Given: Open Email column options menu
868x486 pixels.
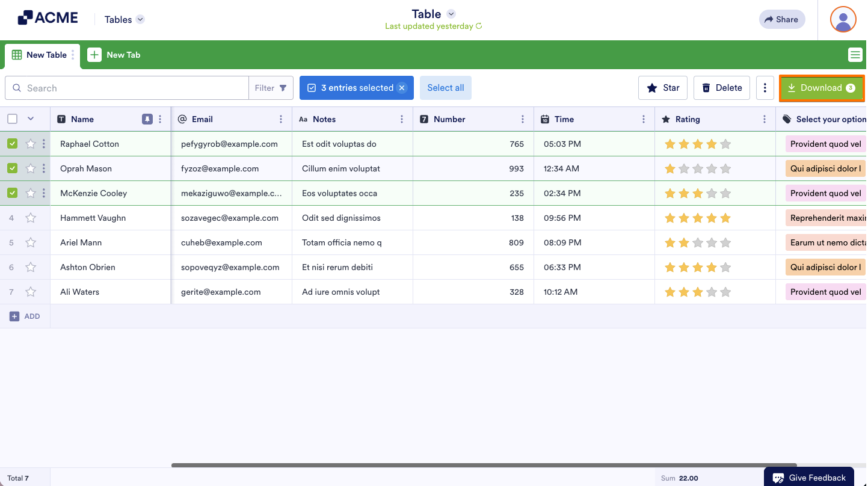Looking at the screenshot, I should (x=281, y=119).
